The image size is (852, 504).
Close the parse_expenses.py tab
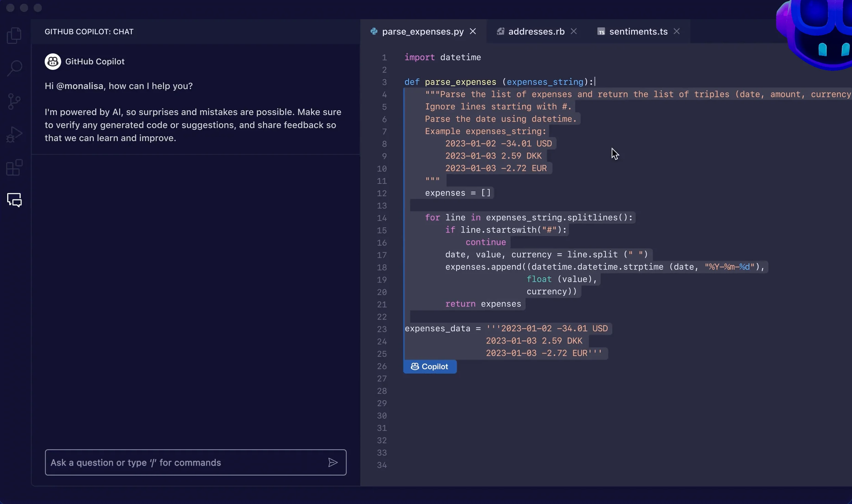tap(473, 31)
